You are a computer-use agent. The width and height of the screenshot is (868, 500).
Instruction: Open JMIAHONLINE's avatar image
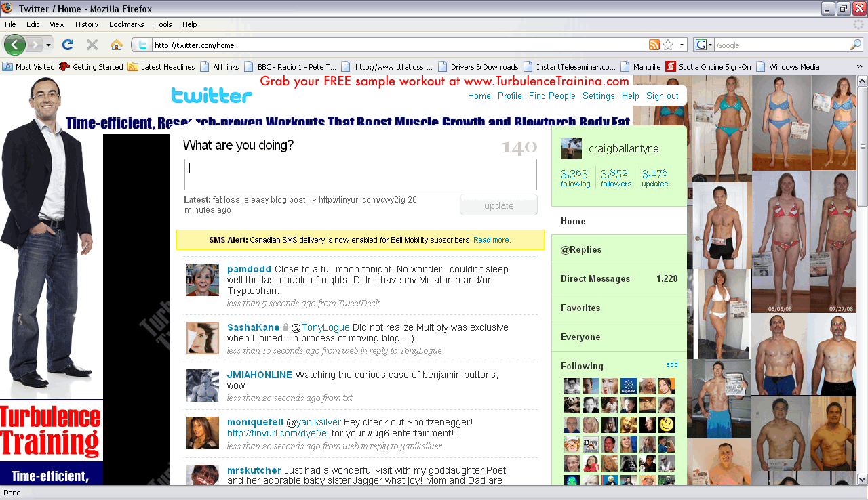click(x=203, y=386)
